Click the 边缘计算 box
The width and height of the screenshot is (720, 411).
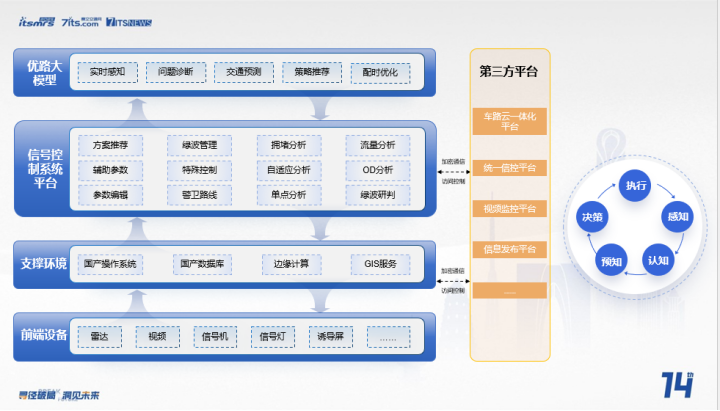[x=292, y=264]
